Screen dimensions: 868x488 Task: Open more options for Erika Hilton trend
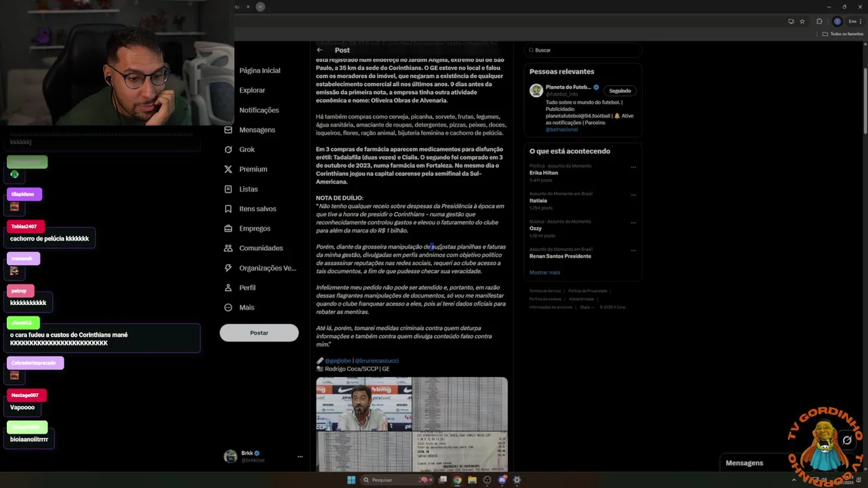(x=633, y=167)
